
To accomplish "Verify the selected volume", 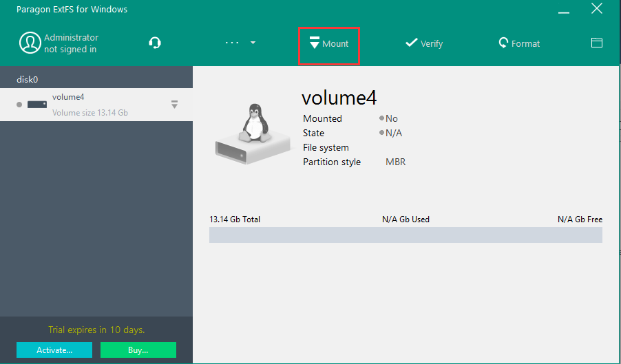I will click(x=424, y=43).
